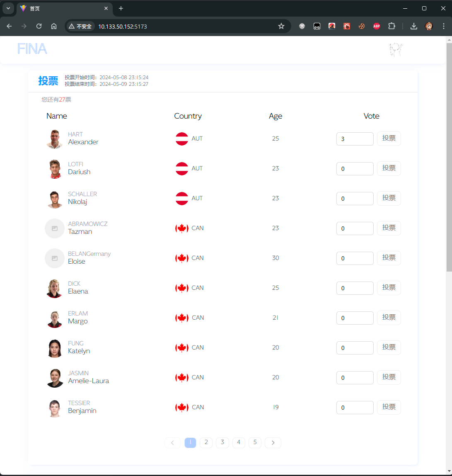Click the name Benjamin TESSIER
Screen dimensions: 452x476
pos(82,407)
